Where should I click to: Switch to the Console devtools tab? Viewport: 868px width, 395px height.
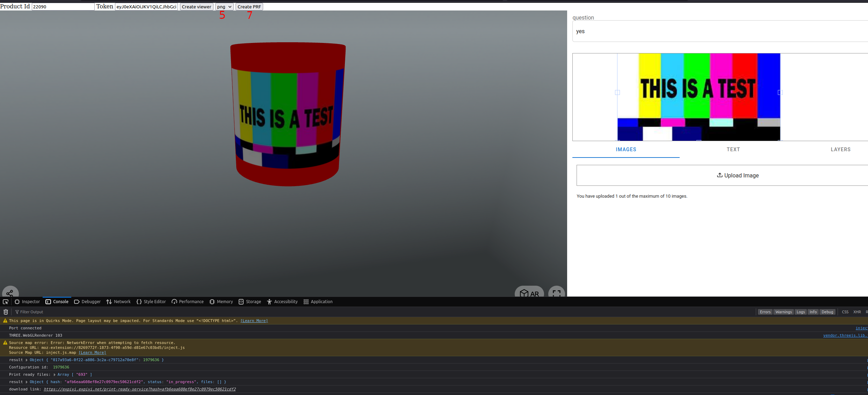pyautogui.click(x=57, y=302)
